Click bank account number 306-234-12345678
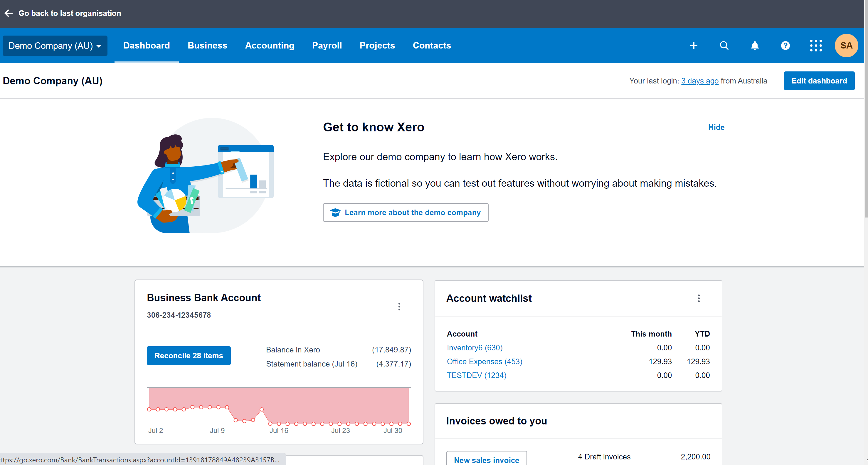 (x=179, y=315)
